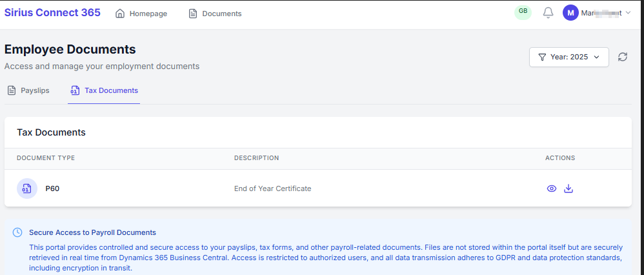
Task: Click the P60 document file icon
Action: tap(26, 188)
